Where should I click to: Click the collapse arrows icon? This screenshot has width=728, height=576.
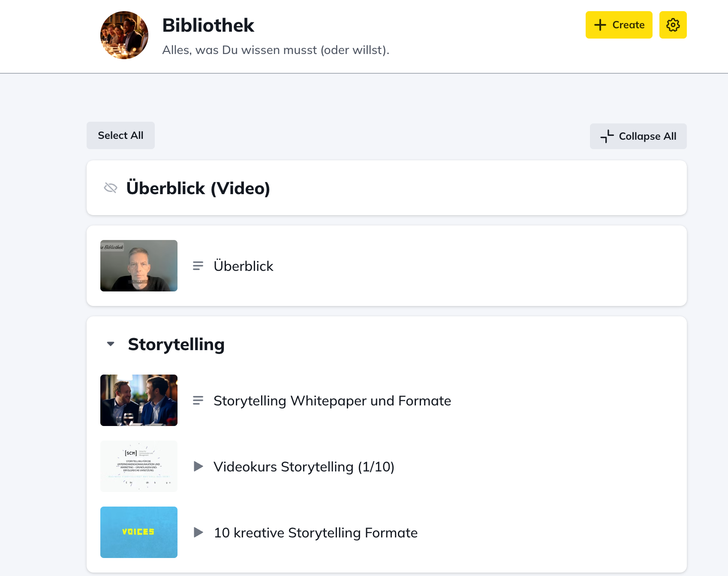[607, 136]
